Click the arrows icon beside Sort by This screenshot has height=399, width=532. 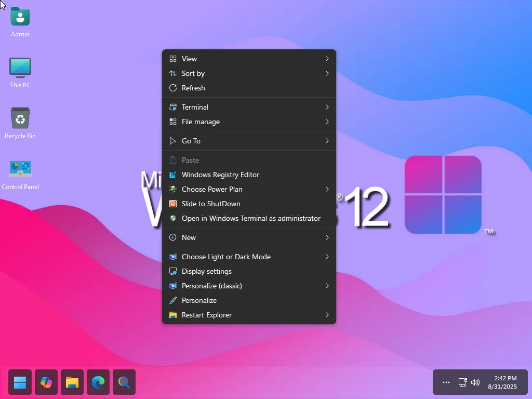(x=173, y=73)
